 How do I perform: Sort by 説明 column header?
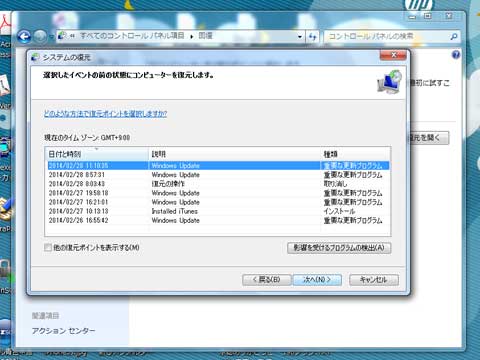click(x=235, y=154)
